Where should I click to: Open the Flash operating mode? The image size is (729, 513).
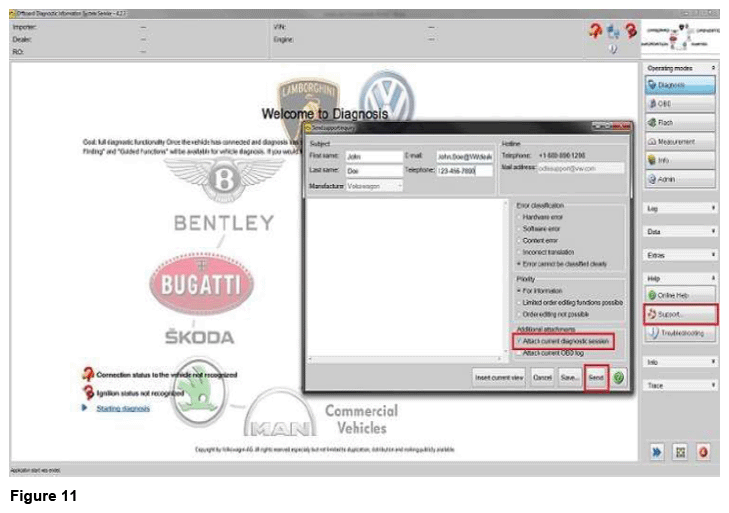click(680, 123)
